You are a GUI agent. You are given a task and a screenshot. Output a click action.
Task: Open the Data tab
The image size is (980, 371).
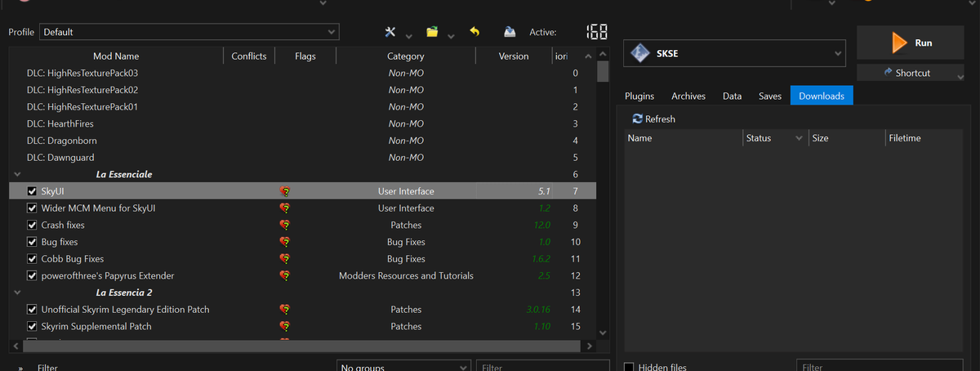(733, 96)
